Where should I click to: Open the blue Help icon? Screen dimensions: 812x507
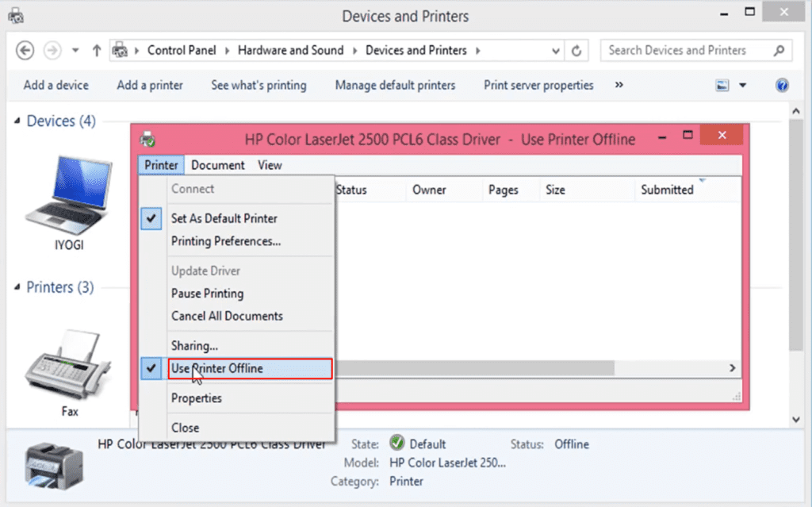point(782,85)
